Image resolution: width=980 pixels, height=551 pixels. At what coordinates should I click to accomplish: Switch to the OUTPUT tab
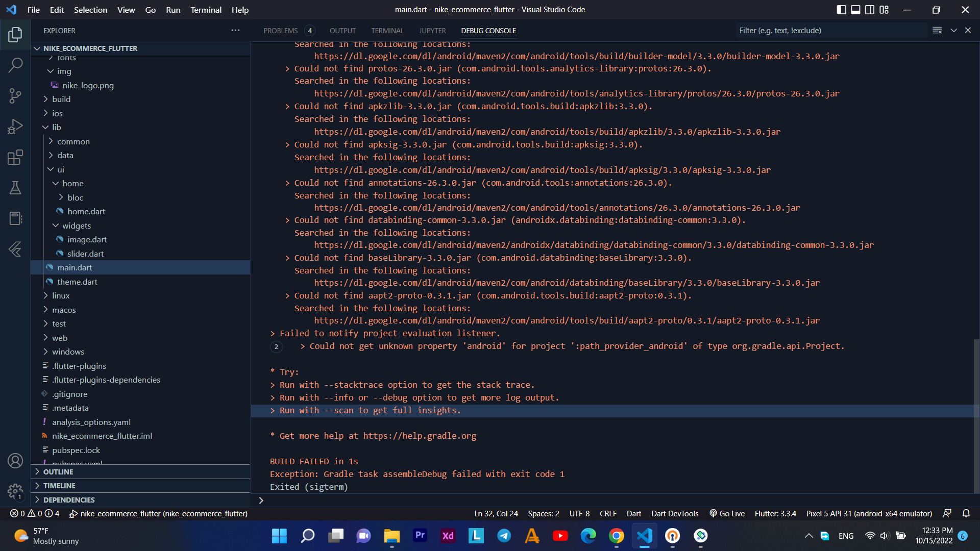[x=342, y=30]
